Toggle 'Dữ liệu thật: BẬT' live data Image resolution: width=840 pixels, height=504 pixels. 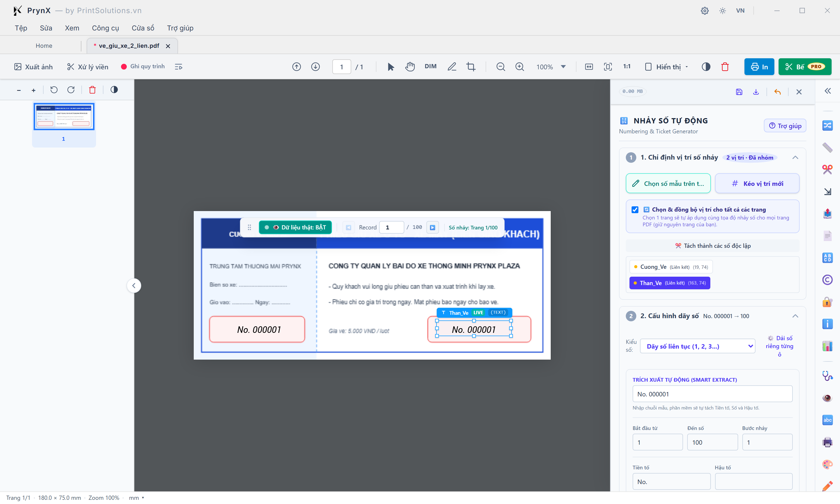(295, 228)
